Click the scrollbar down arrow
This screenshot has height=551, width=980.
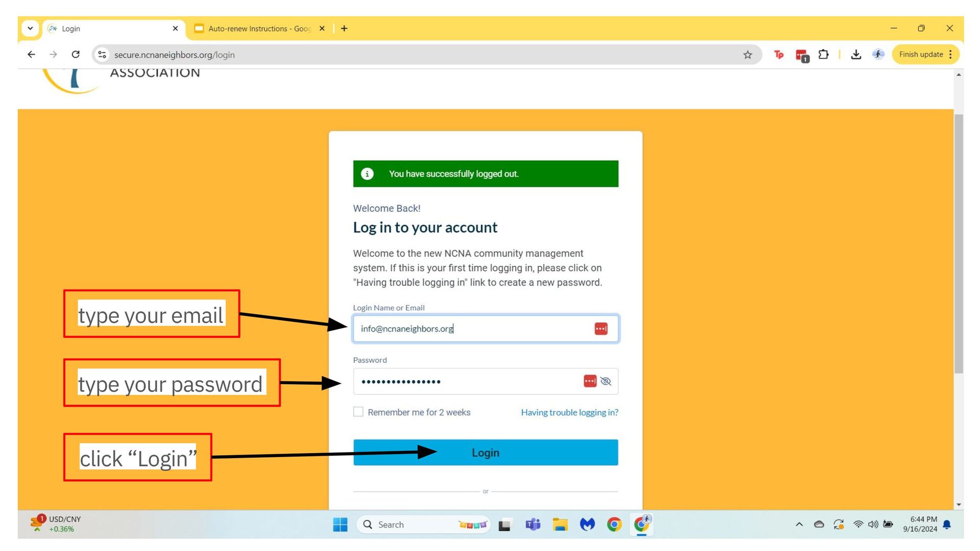coord(959,505)
